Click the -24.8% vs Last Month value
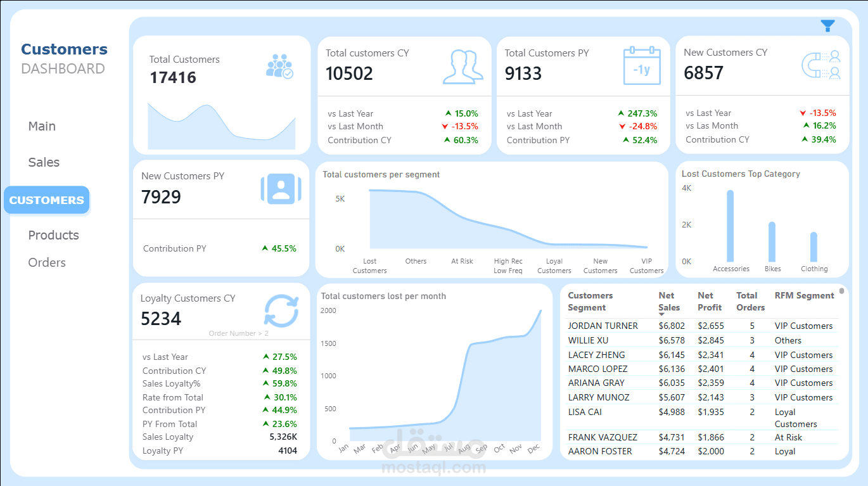 (643, 126)
